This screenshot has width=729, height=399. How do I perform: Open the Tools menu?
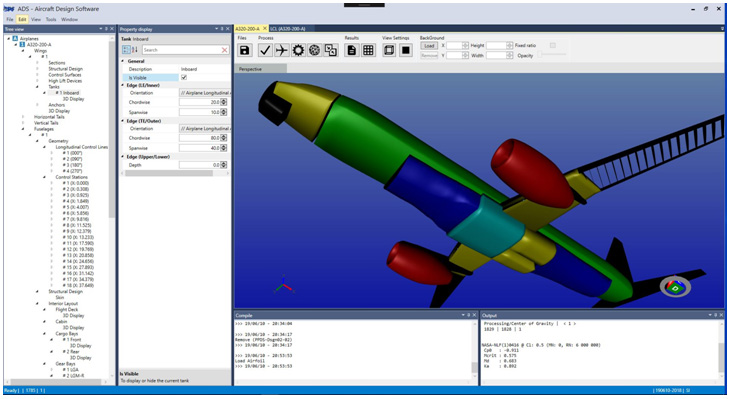click(x=51, y=20)
